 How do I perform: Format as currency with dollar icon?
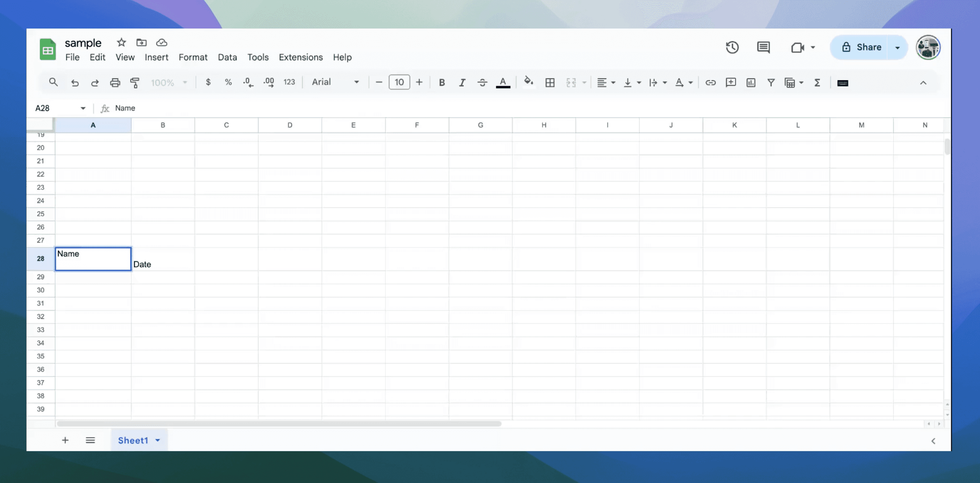click(208, 82)
